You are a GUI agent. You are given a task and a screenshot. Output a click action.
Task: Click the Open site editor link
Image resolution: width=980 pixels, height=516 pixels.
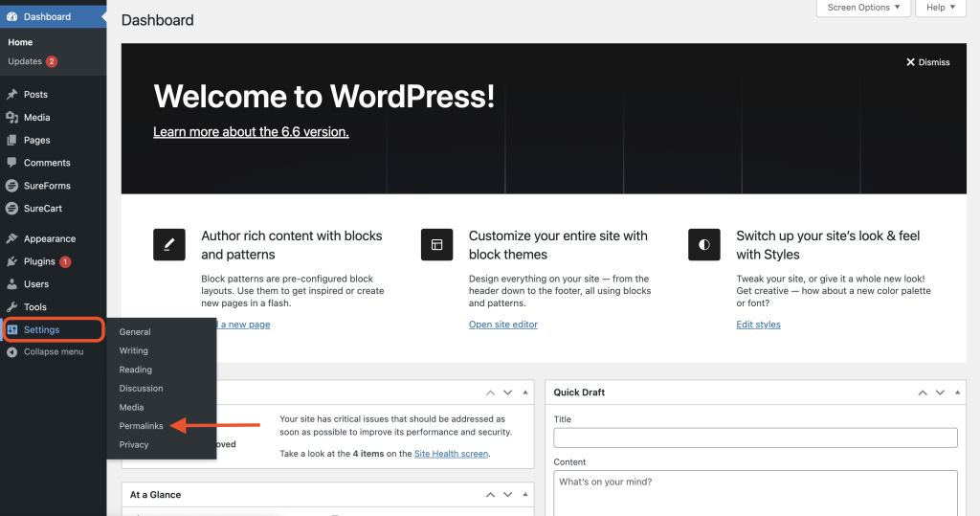pos(502,325)
